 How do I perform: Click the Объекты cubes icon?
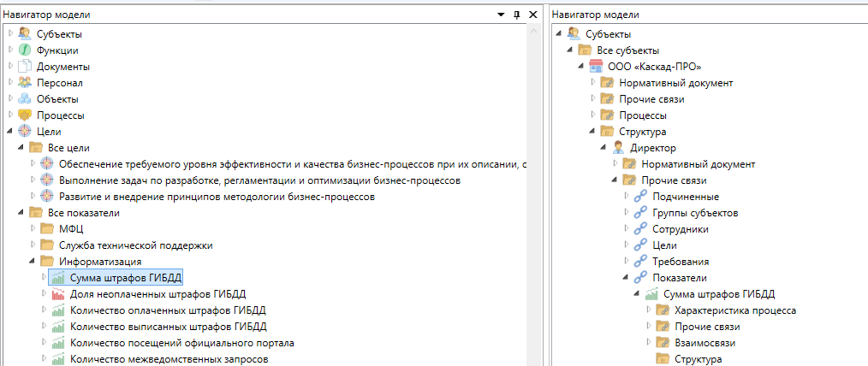pyautogui.click(x=25, y=99)
